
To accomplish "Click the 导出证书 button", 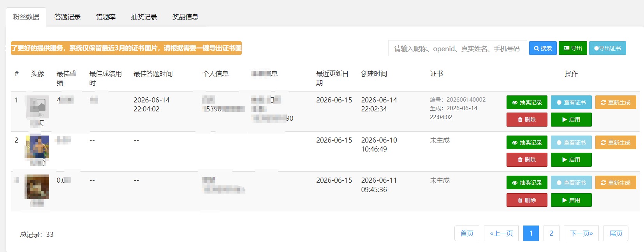I will click(607, 48).
